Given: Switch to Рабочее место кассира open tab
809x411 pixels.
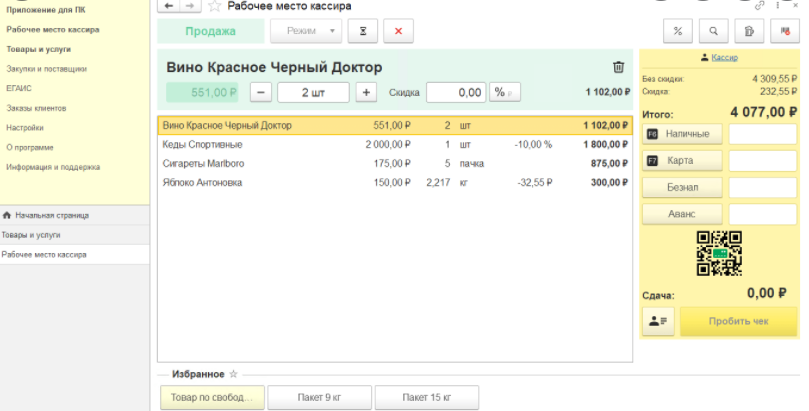Looking at the screenshot, I should pyautogui.click(x=75, y=254).
